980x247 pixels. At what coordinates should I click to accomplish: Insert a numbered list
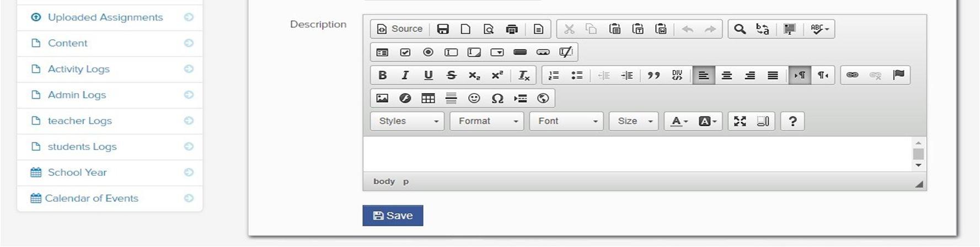554,76
